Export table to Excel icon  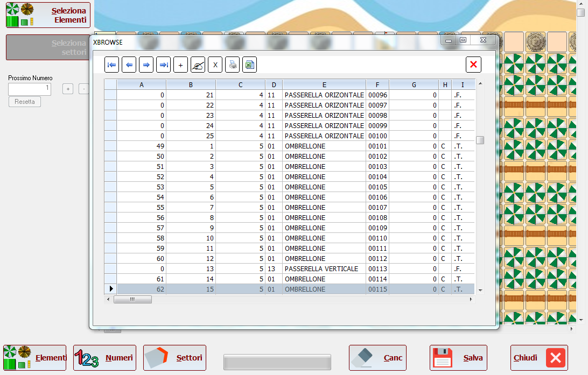tap(250, 65)
